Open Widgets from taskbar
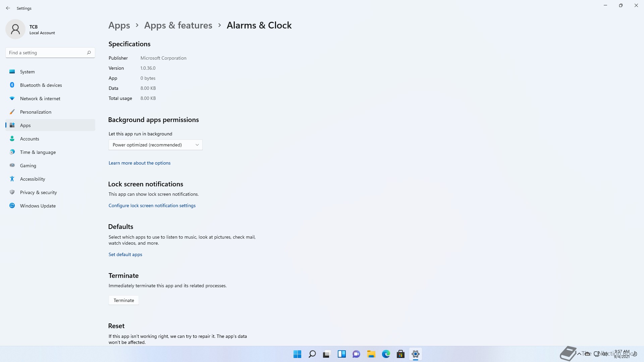The image size is (644, 362). tap(341, 354)
